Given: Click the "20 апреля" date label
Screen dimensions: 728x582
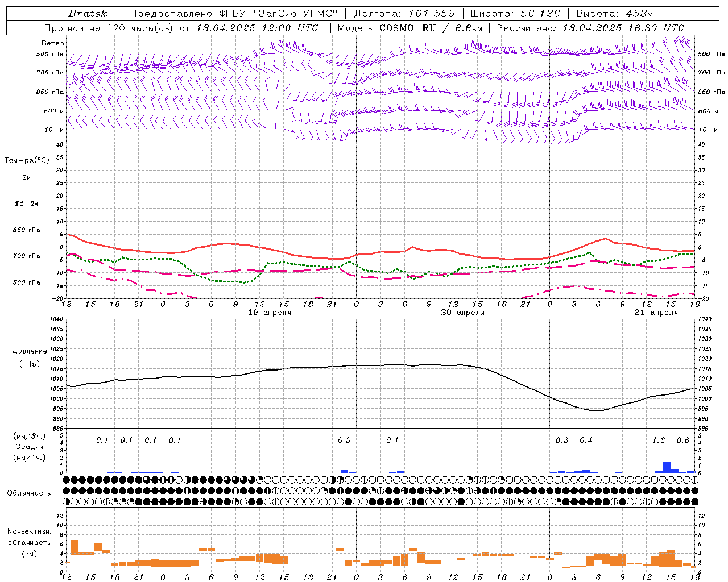Looking at the screenshot, I should [x=463, y=313].
